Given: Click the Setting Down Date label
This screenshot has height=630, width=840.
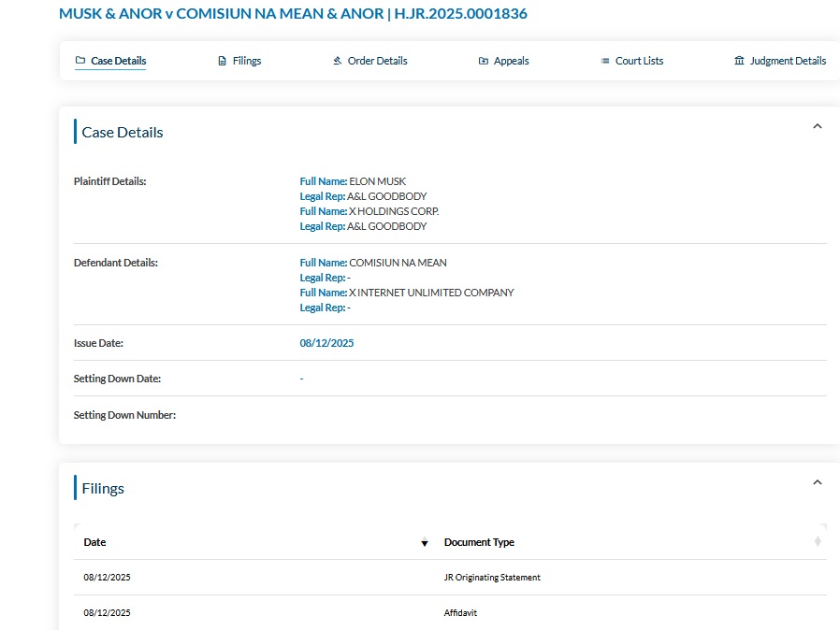Looking at the screenshot, I should pyautogui.click(x=117, y=379).
